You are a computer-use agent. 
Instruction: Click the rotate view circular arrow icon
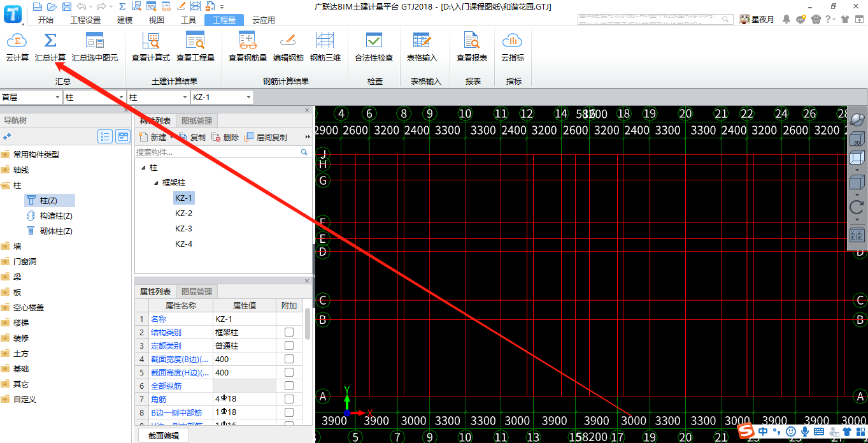pos(857,207)
